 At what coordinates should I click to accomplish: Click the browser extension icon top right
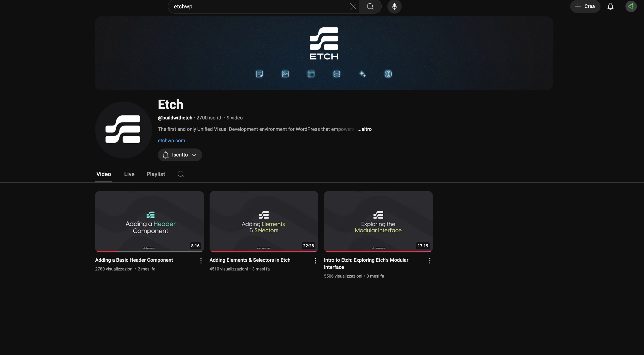pyautogui.click(x=631, y=6)
